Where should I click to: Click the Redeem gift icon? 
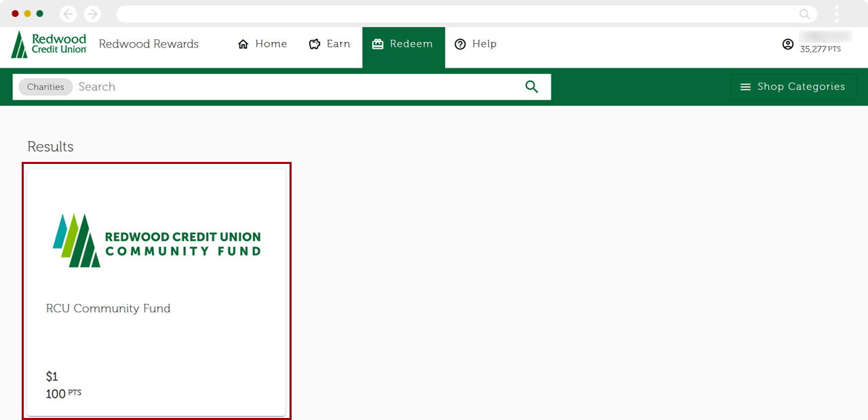(x=378, y=44)
